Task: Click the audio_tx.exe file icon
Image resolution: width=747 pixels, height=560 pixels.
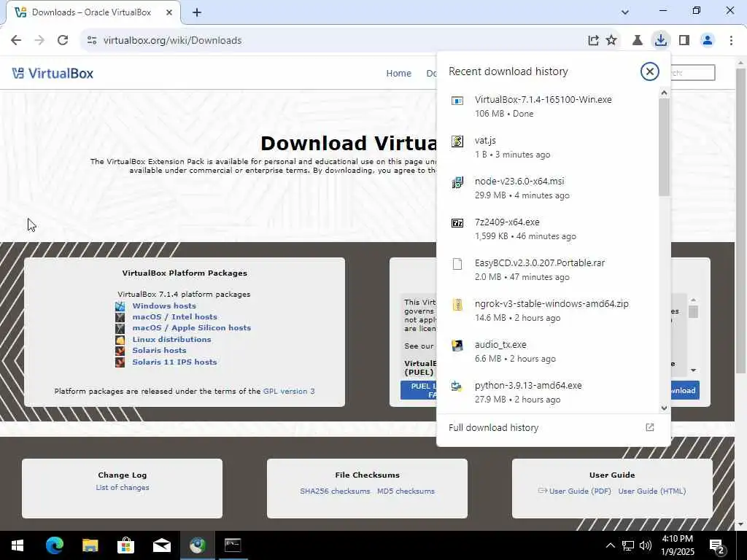Action: click(x=457, y=345)
